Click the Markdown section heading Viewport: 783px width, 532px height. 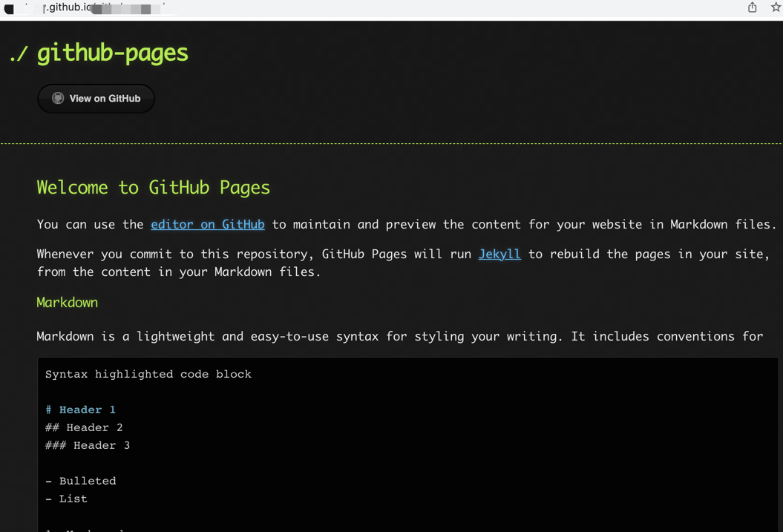tap(67, 303)
